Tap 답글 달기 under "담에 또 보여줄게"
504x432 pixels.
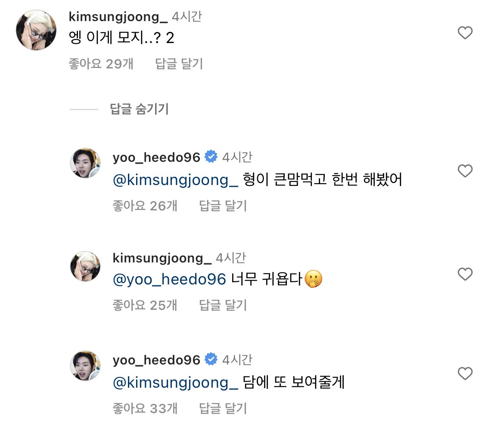(223, 407)
